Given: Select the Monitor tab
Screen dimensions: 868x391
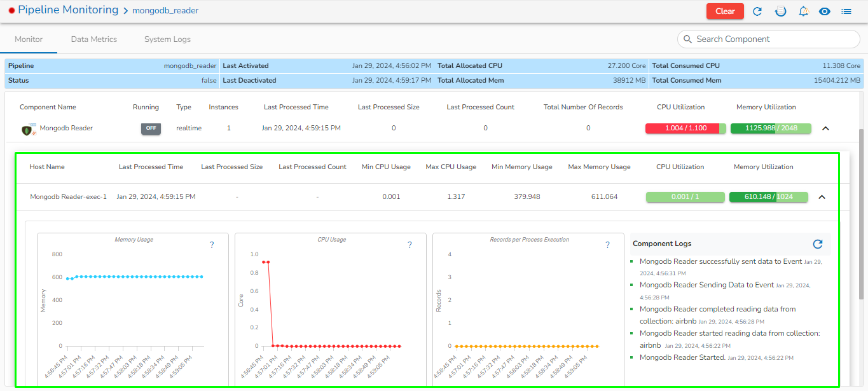Looking at the screenshot, I should [29, 39].
